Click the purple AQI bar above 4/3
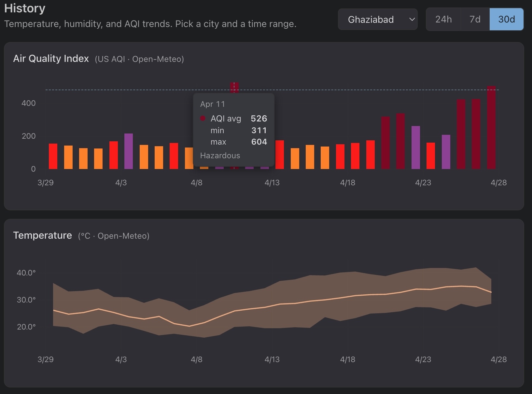This screenshot has width=532, height=394. [129, 151]
